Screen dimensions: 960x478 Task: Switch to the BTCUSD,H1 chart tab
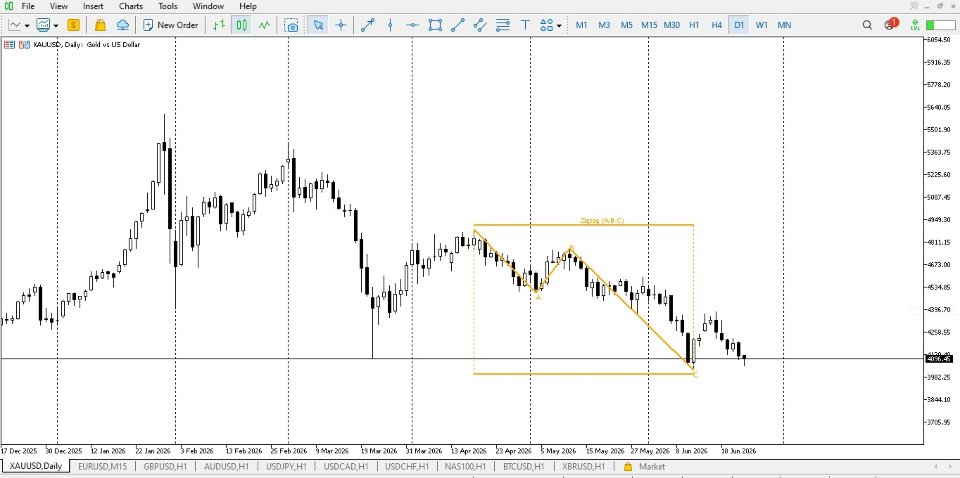[x=523, y=466]
